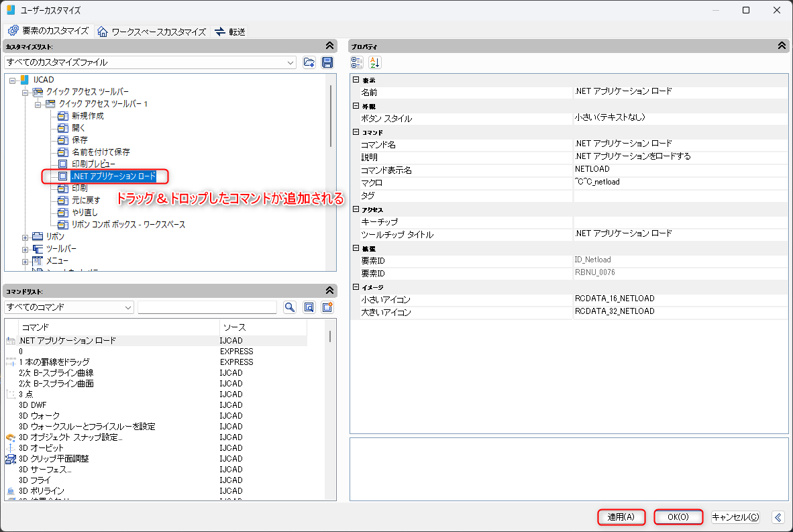Select the 開く tree item
Image resolution: width=793 pixels, height=532 pixels.
click(x=78, y=128)
